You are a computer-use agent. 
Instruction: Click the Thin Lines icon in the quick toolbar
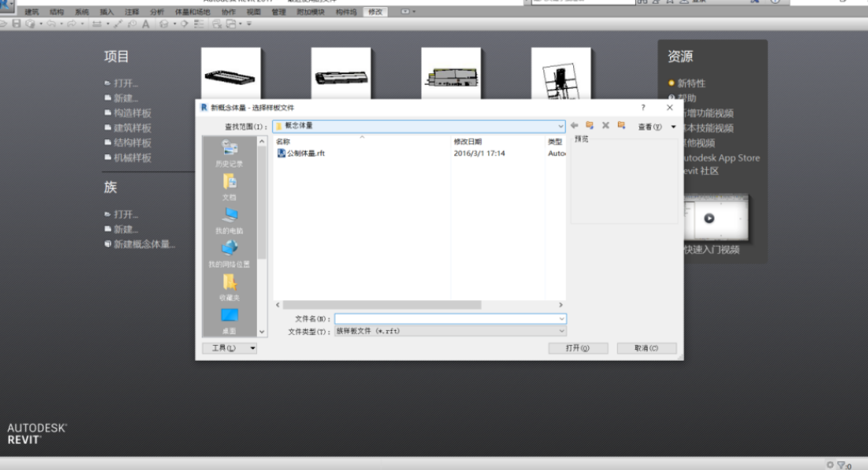[198, 24]
